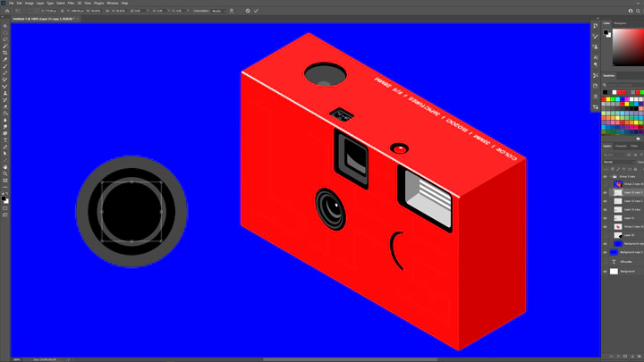Open the Window menu
The height and width of the screenshot is (362, 644).
point(113,3)
